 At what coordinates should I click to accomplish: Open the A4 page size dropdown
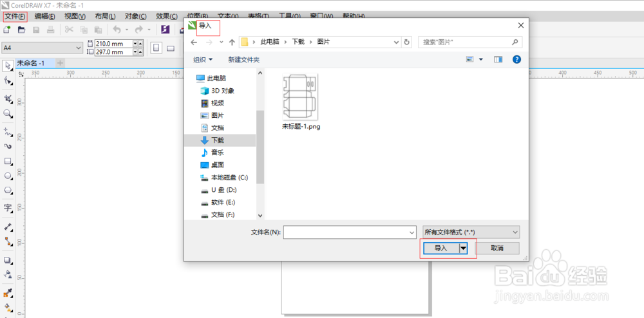point(79,48)
